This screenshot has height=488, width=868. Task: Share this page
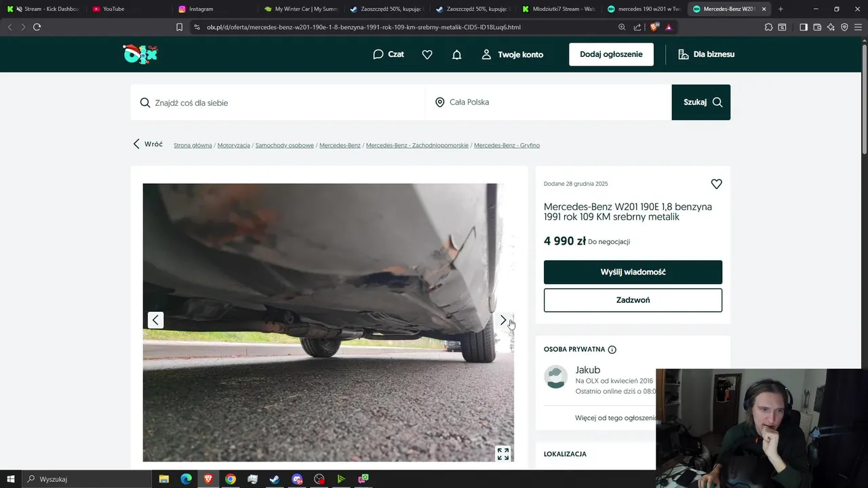pos(637,27)
